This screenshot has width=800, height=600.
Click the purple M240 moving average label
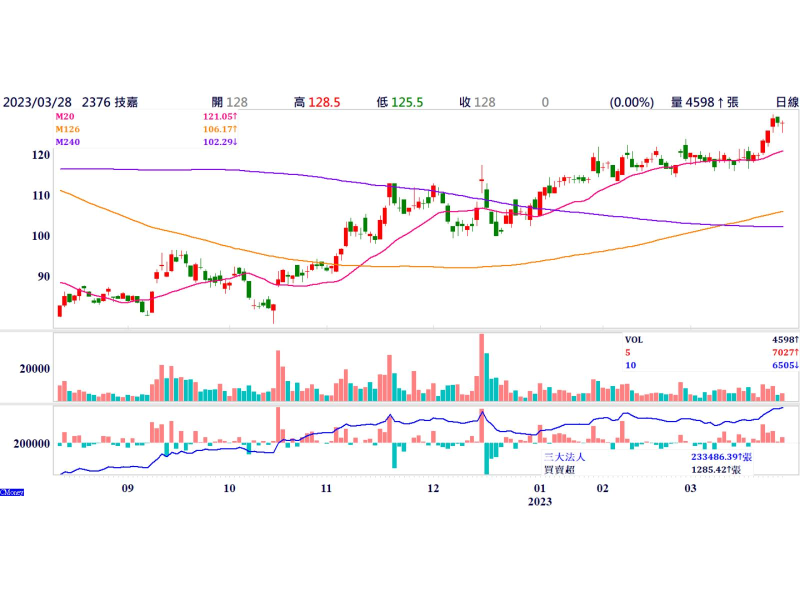tap(68, 142)
